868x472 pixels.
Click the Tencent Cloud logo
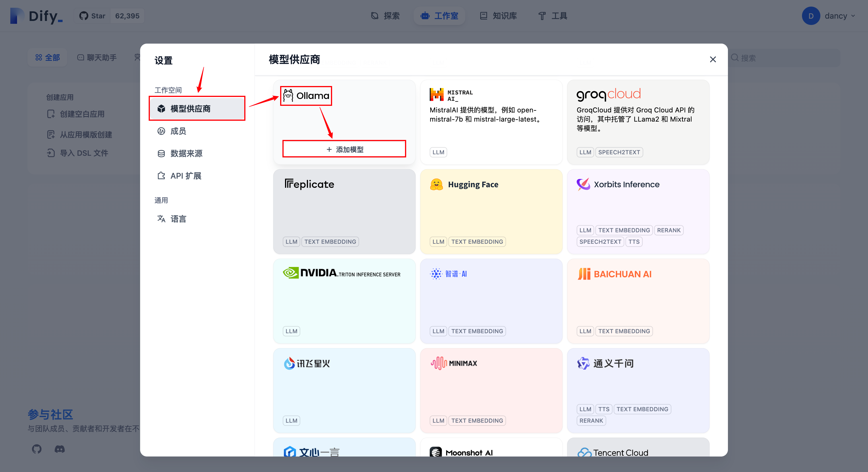point(613,452)
